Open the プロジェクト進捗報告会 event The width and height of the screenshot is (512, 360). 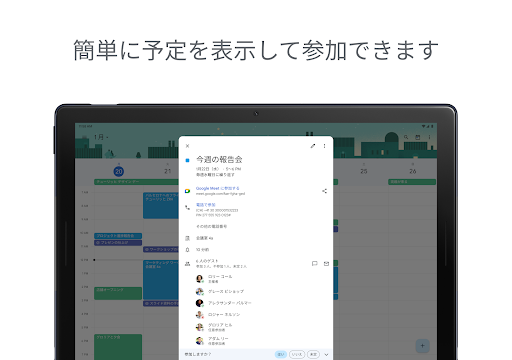pos(118,236)
